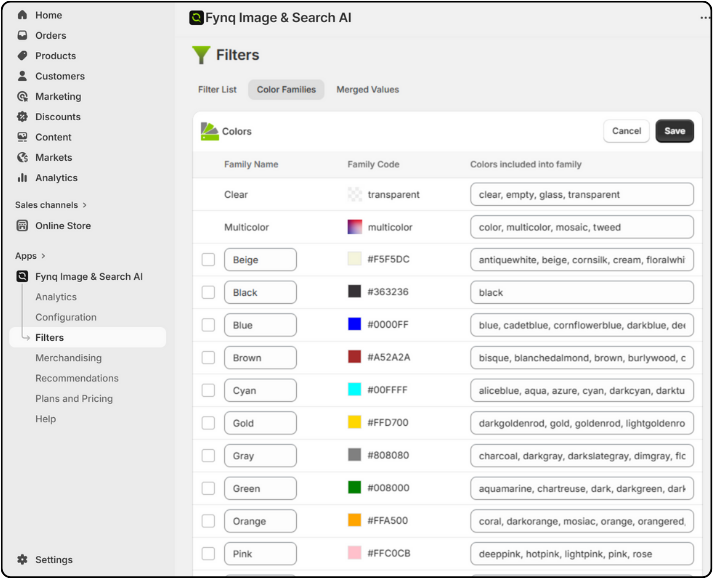
Task: Click the Colors palette icon
Action: click(x=209, y=131)
